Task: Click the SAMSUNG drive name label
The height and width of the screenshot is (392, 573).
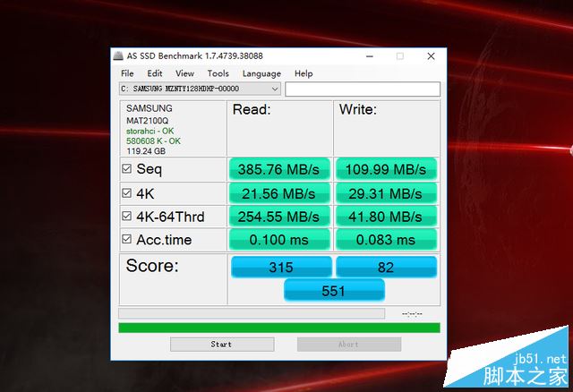Action: click(150, 108)
